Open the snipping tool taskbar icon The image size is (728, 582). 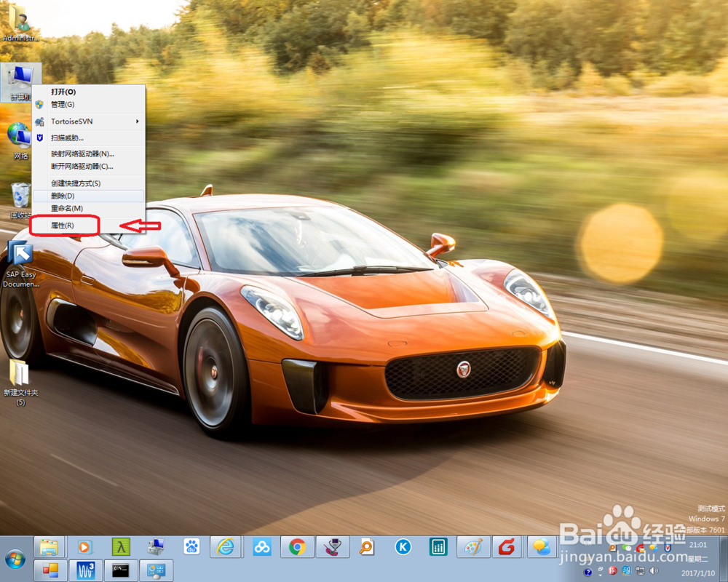pyautogui.click(x=333, y=547)
